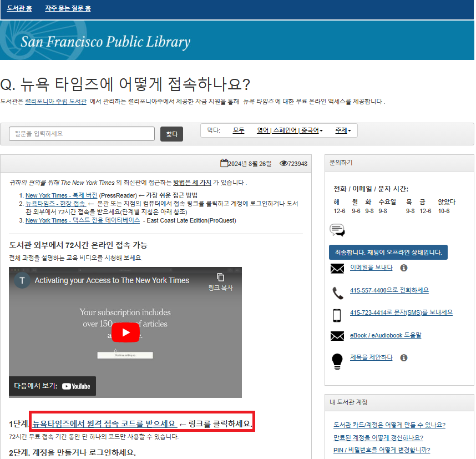Click the light bulb icon

(337, 362)
